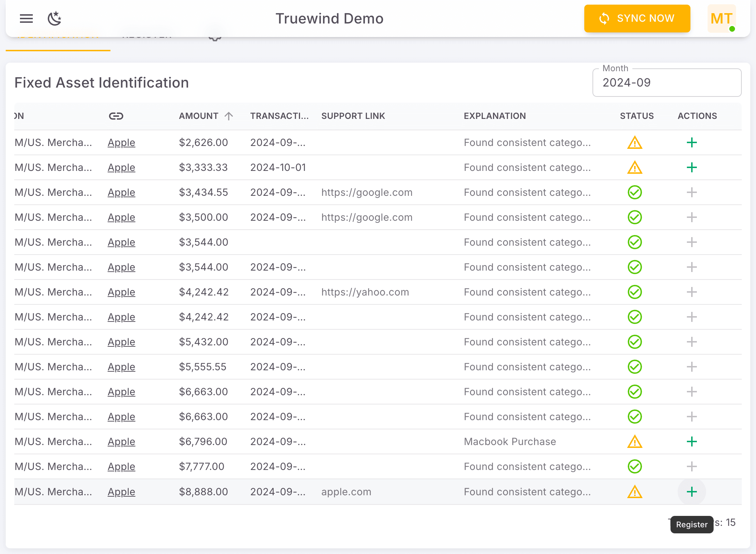Register the $2,626.00 asset with plus icon
Screen dimensions: 756x554
click(x=692, y=143)
